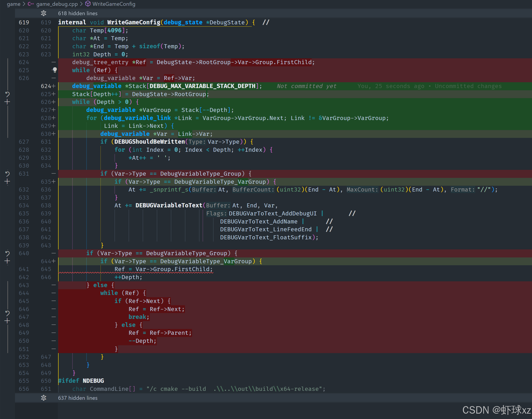The width and height of the screenshot is (532, 419).
Task: Revert the change at deleted line 640
Action: coord(7,253)
